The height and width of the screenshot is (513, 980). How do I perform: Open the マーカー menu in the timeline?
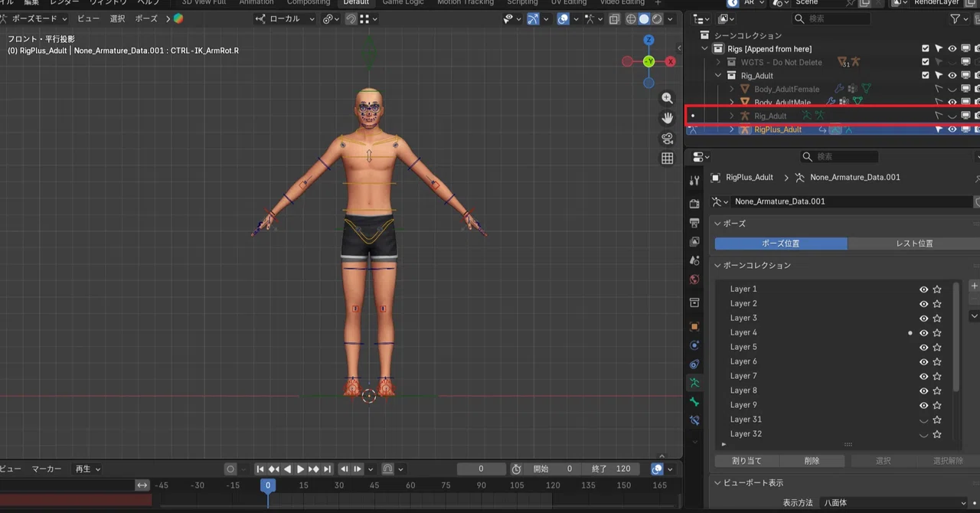(x=47, y=469)
